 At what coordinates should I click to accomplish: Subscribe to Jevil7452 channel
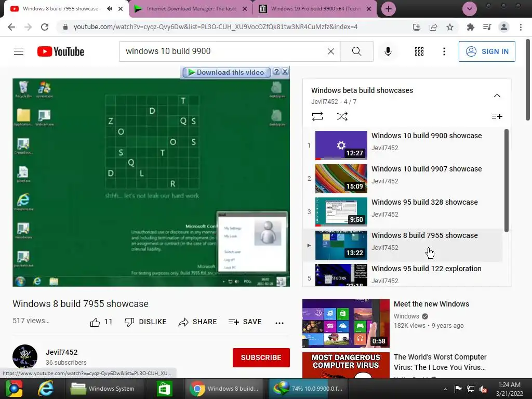[x=261, y=357]
